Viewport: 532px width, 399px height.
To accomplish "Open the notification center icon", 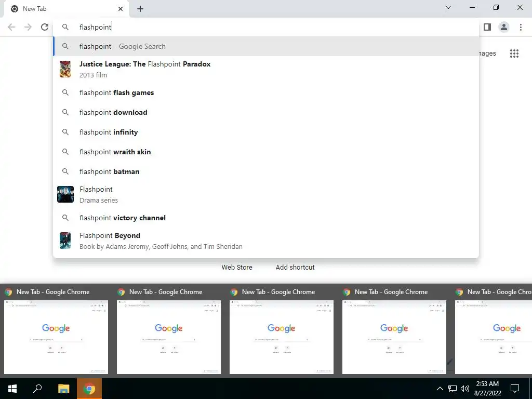I will pyautogui.click(x=515, y=389).
